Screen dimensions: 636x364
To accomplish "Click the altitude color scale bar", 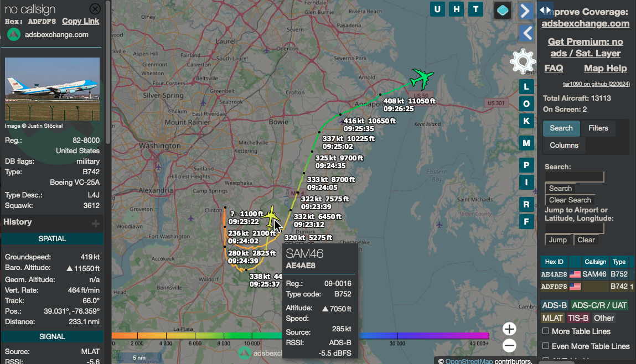I will coord(300,336).
